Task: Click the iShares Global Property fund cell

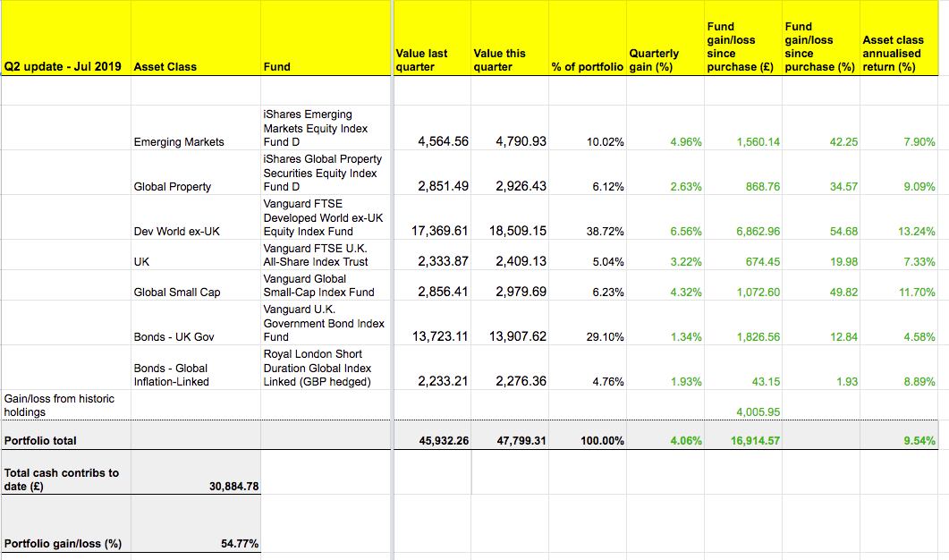Action: [x=320, y=173]
